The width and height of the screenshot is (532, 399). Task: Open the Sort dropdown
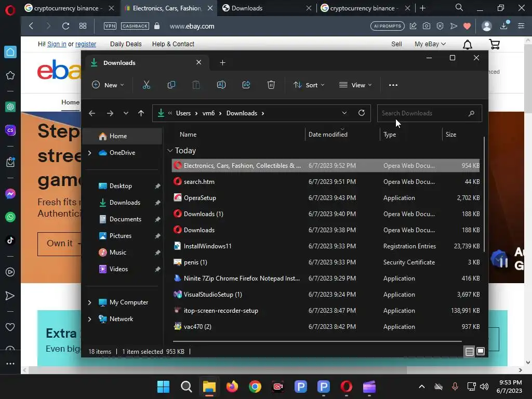309,85
